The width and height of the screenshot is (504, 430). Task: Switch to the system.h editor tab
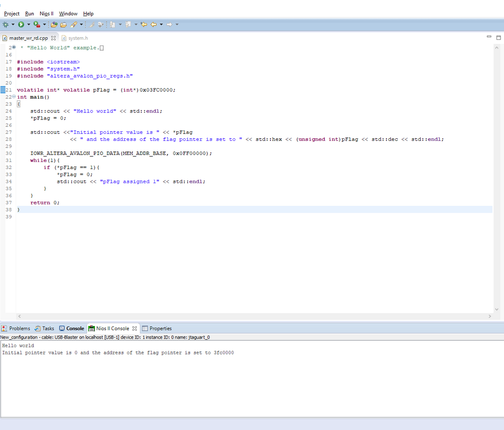point(78,38)
